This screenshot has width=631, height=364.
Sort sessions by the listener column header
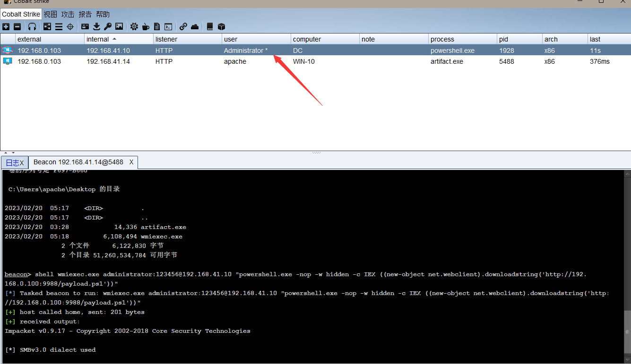pyautogui.click(x=188, y=39)
